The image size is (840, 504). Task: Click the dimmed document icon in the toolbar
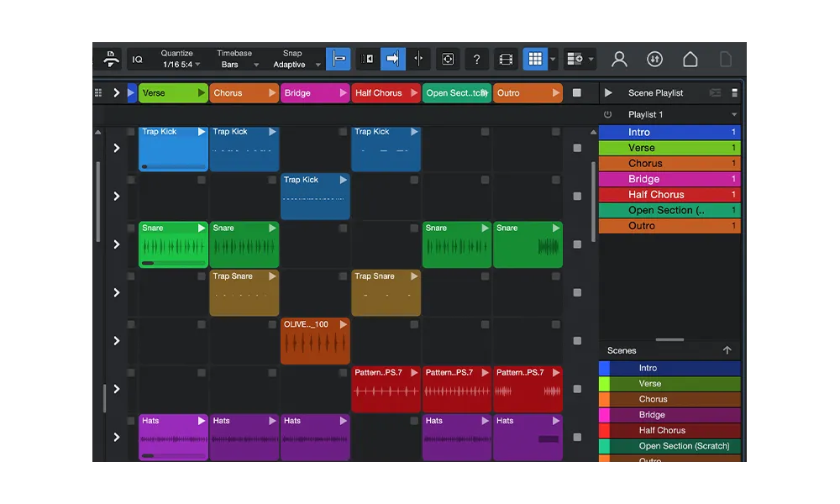point(726,59)
